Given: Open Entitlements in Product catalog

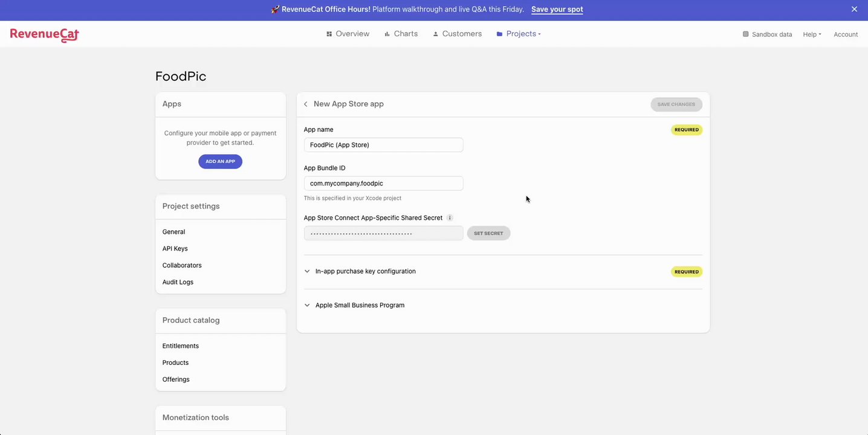Looking at the screenshot, I should pos(180,346).
